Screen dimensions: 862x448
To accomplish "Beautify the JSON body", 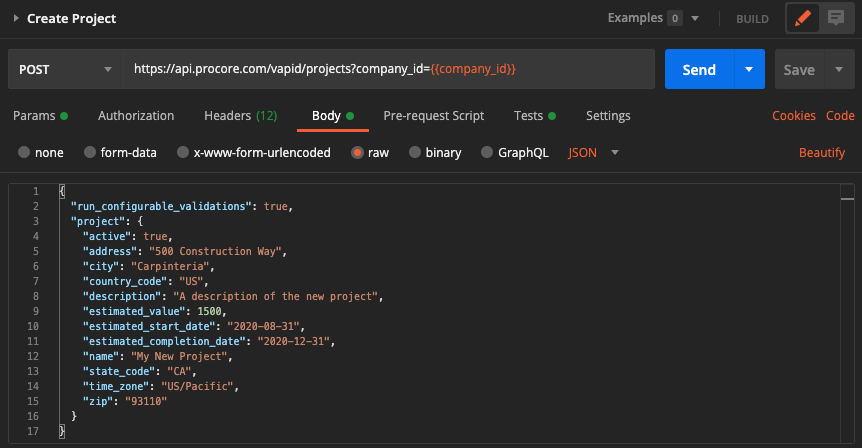I will point(822,153).
